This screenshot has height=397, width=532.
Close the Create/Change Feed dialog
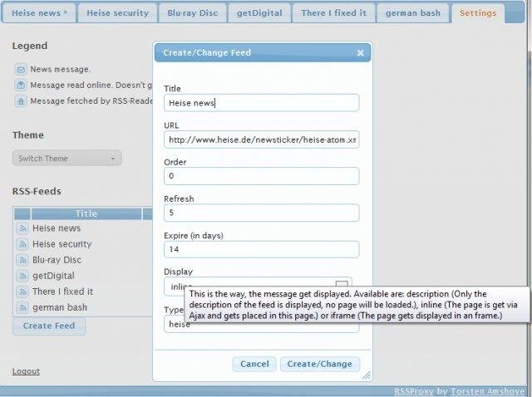[x=360, y=53]
